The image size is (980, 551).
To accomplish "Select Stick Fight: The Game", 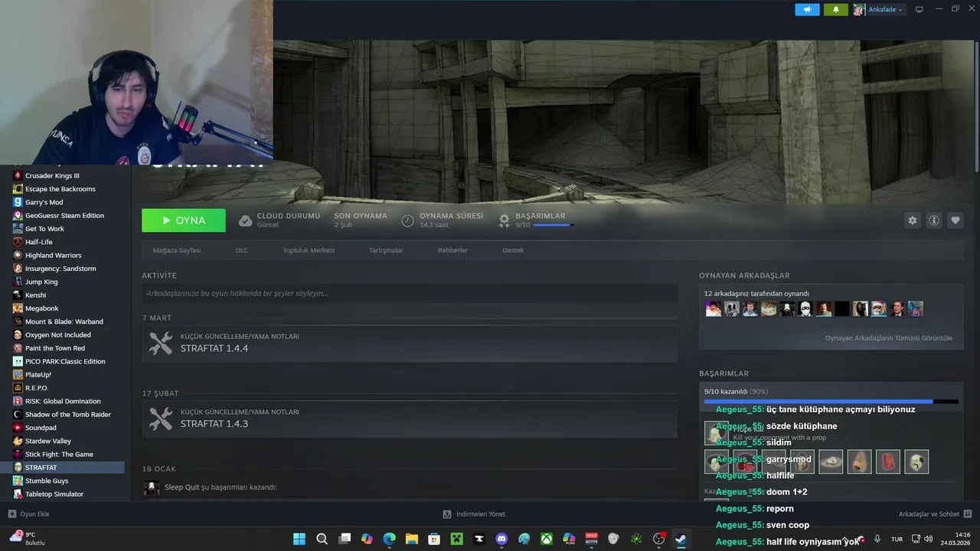I will click(x=59, y=455).
